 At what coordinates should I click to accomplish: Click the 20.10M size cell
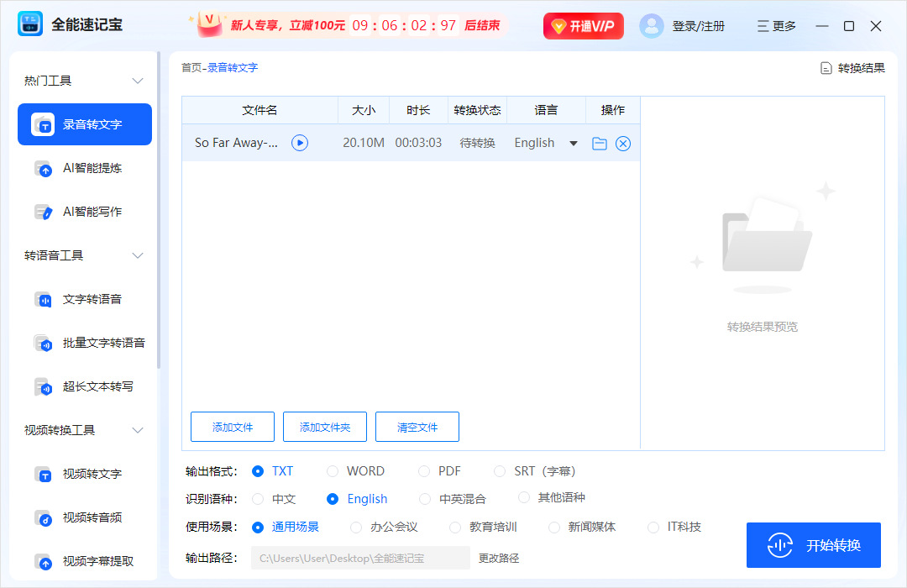(x=364, y=143)
